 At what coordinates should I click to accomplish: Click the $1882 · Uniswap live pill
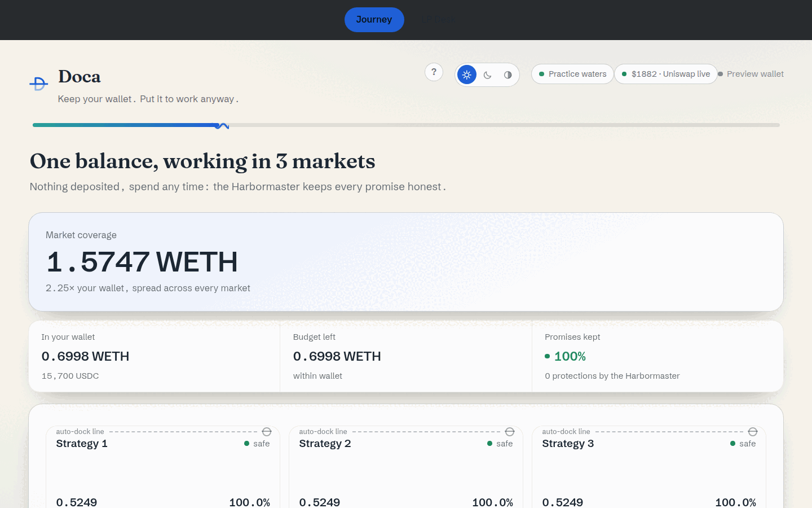coord(666,74)
